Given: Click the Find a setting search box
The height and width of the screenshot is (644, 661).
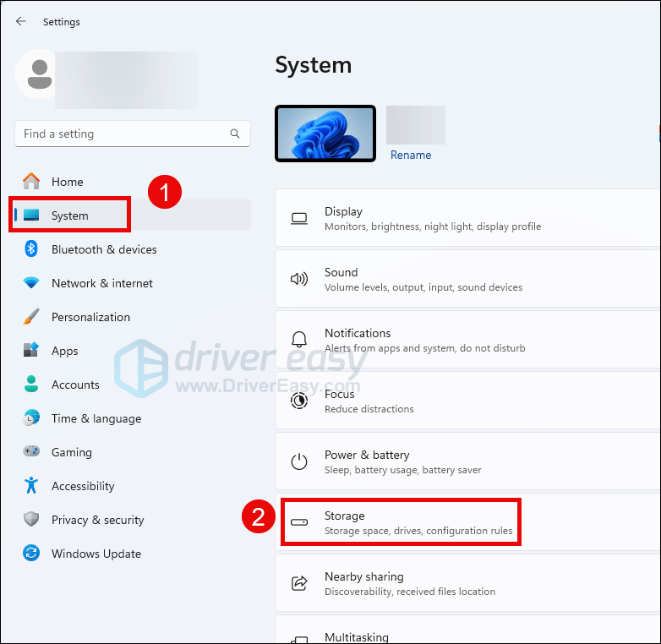Looking at the screenshot, I should pyautogui.click(x=123, y=134).
